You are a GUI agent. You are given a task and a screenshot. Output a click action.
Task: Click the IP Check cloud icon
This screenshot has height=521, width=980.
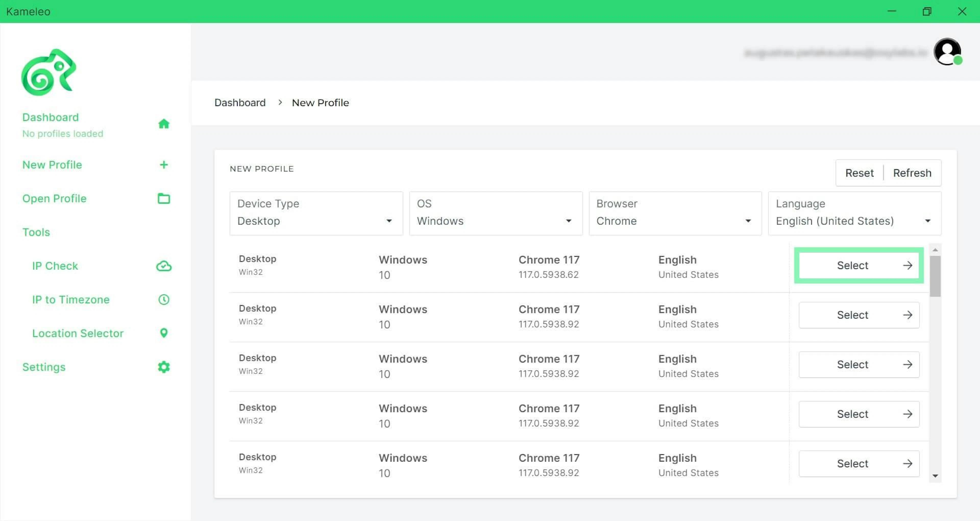(x=164, y=266)
